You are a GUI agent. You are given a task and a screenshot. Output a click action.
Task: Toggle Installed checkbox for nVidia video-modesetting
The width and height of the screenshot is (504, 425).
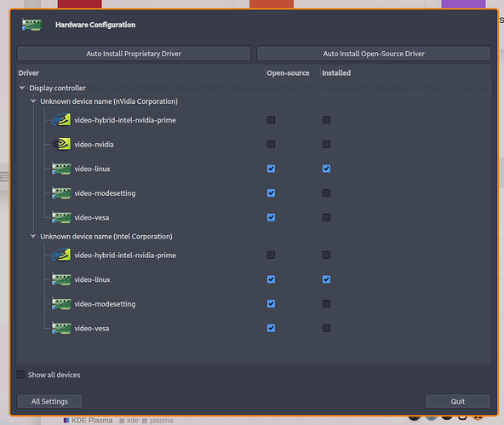click(x=326, y=193)
